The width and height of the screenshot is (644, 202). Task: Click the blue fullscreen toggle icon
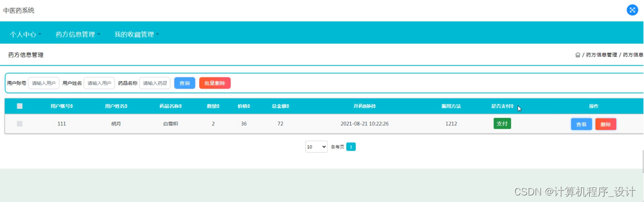point(632,10)
